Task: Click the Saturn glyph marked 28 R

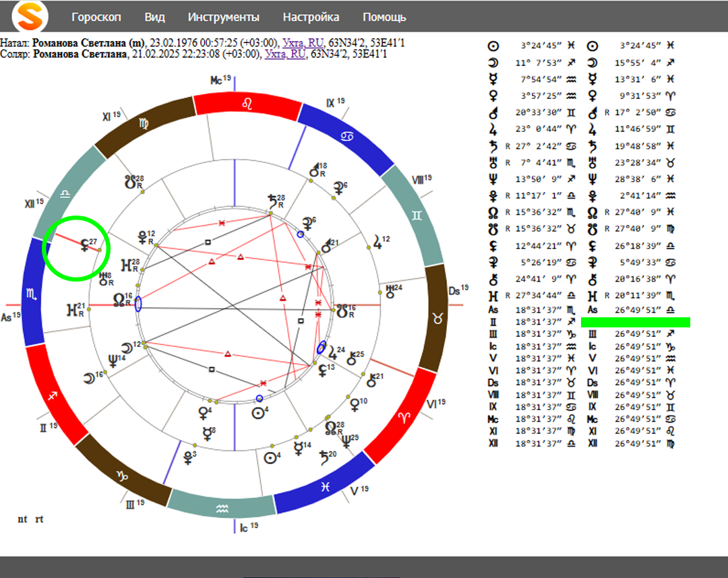Action: [272, 201]
